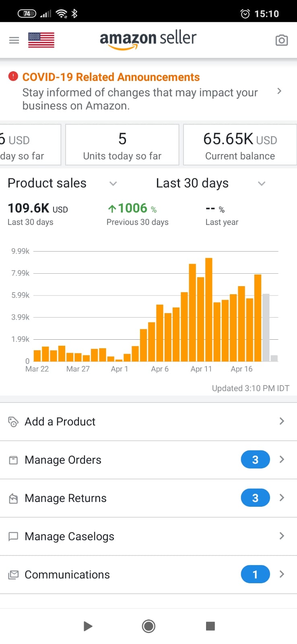This screenshot has height=644, width=297.
Task: Open the Last 30 days range dropdown
Action: 262,184
